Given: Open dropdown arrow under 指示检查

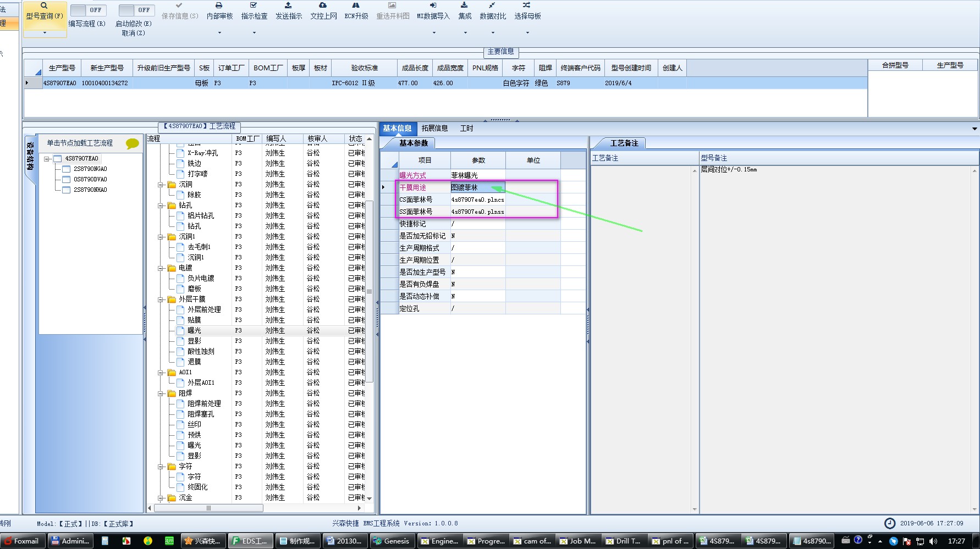Looking at the screenshot, I should (x=254, y=32).
